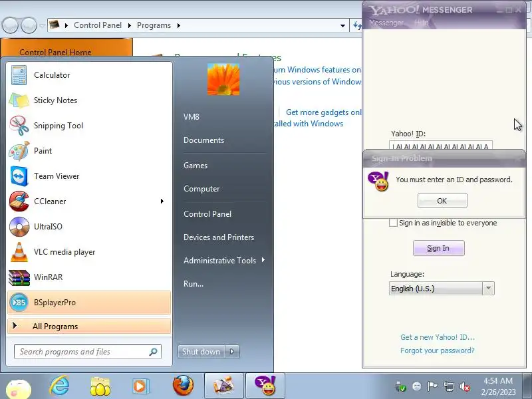Open the UltraISO disc icon
This screenshot has height=399, width=532.
pos(19,227)
